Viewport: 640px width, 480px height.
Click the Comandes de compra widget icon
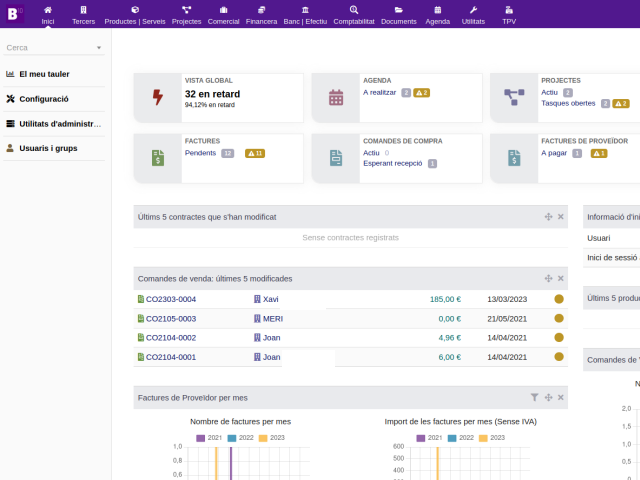pyautogui.click(x=336, y=158)
